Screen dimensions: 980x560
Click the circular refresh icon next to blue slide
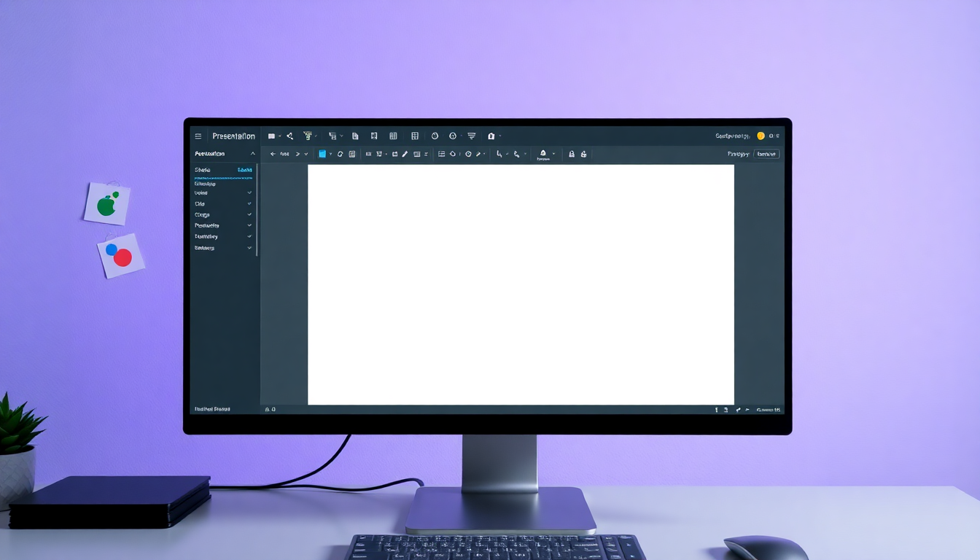pos(340,154)
